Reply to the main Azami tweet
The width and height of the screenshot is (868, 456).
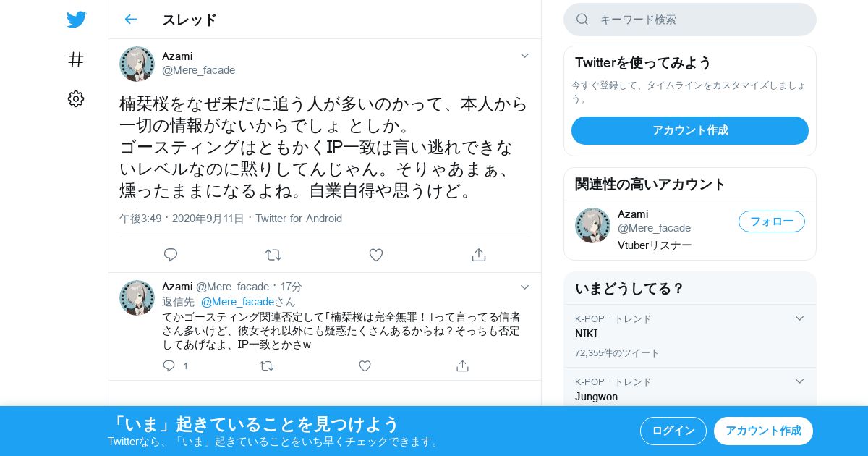coord(171,255)
